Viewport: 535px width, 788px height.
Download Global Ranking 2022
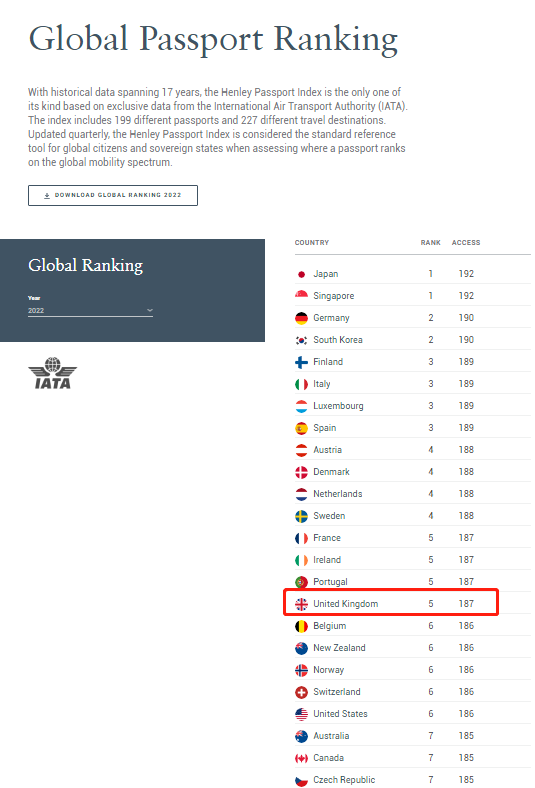click(113, 195)
